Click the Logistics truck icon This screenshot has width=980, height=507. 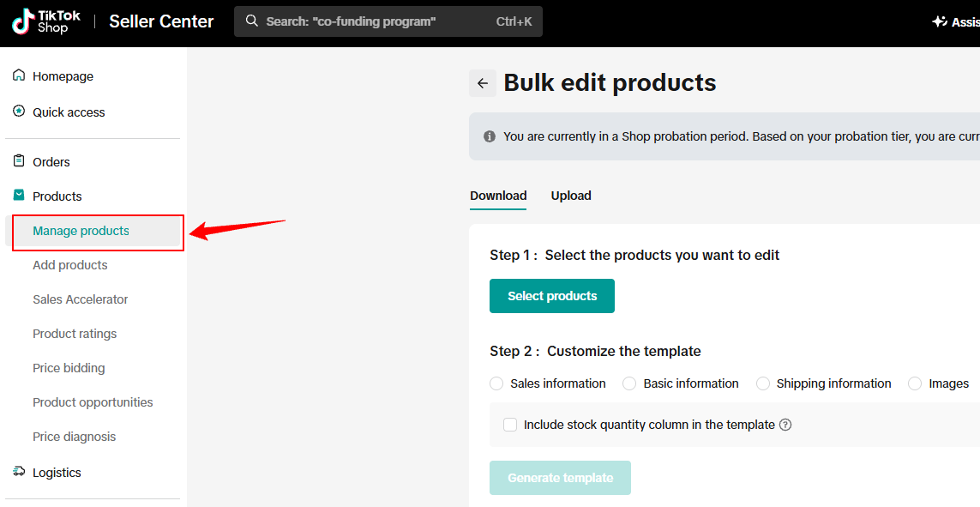point(19,472)
